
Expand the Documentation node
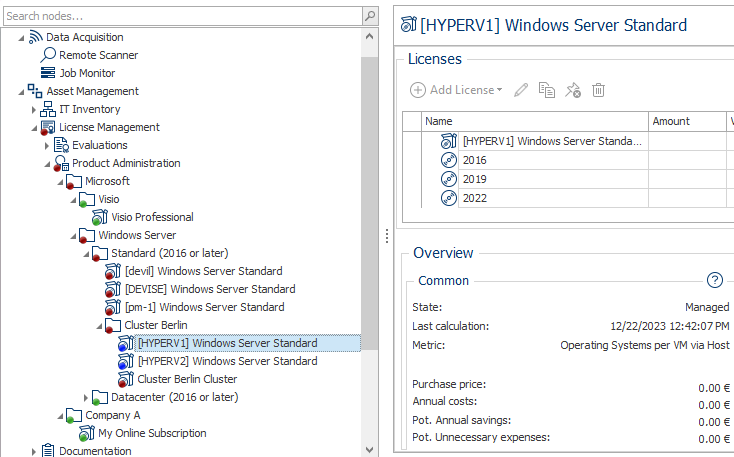click(34, 451)
